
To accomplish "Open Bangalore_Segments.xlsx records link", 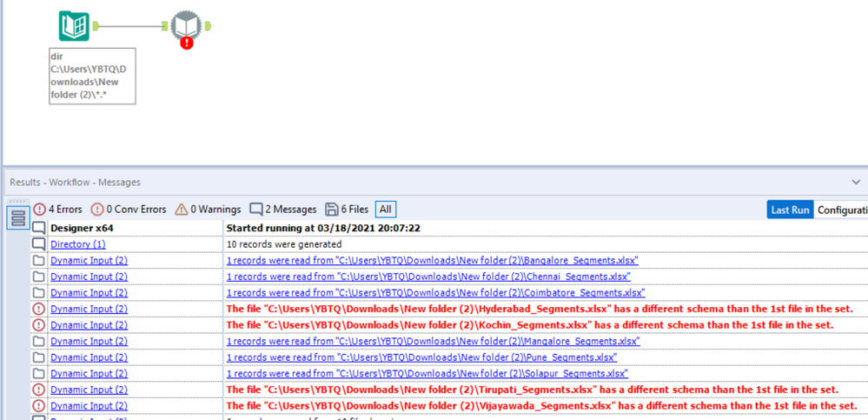I will click(x=433, y=260).
